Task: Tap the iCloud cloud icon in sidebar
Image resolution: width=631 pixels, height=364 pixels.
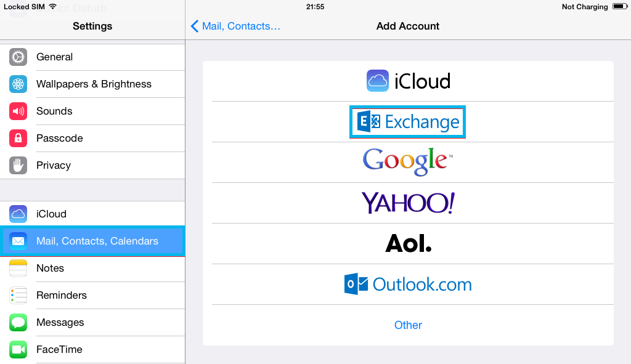Action: pyautogui.click(x=18, y=214)
